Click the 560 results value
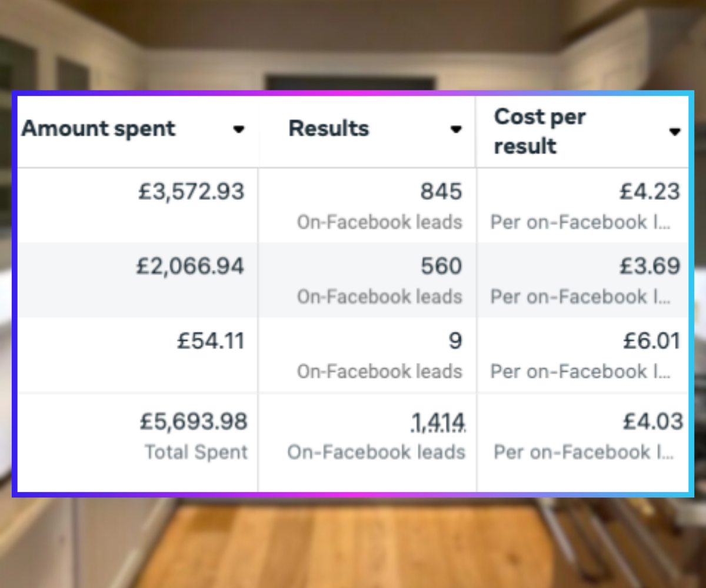Viewport: 706px width, 588px height. pyautogui.click(x=441, y=266)
